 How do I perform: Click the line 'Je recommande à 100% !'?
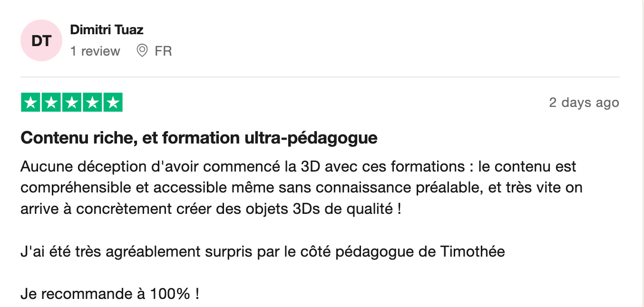(x=110, y=294)
